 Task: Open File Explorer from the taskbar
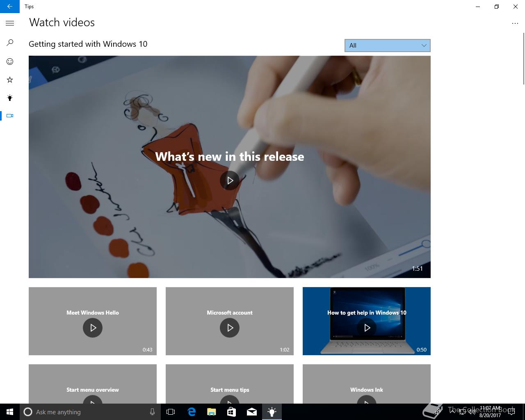(211, 412)
